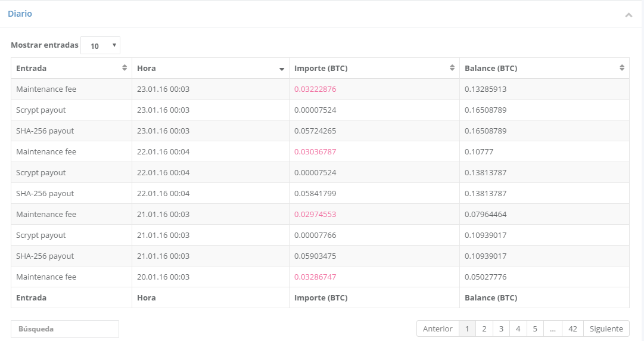644x341 pixels.
Task: Select amount 0.05903475
Action: (315, 256)
